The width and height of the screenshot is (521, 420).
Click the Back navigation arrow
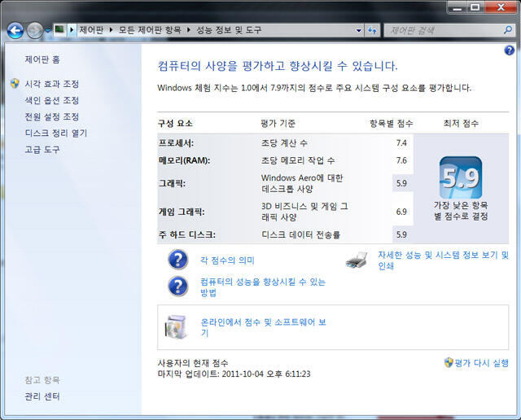click(15, 31)
